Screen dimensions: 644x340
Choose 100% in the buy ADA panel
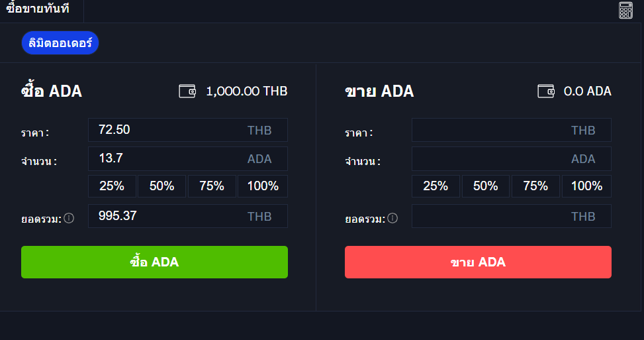pyautogui.click(x=263, y=186)
